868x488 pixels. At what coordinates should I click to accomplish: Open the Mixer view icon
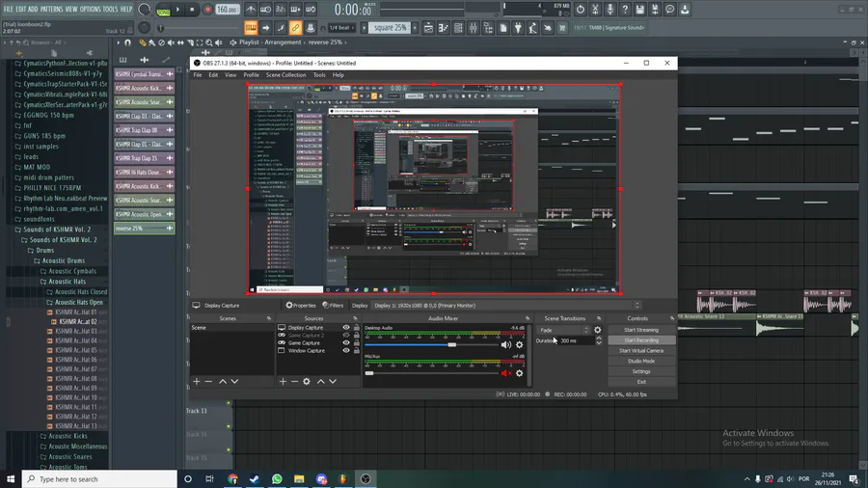tap(474, 28)
